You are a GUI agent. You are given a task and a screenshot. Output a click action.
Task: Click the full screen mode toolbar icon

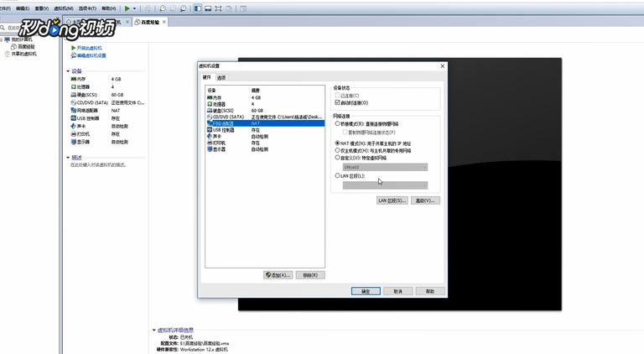tap(219, 8)
